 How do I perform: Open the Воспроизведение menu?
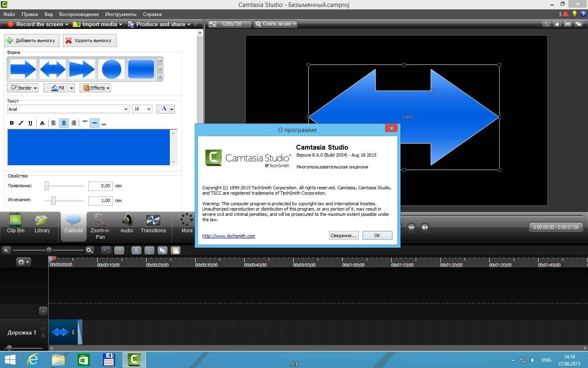79,14
